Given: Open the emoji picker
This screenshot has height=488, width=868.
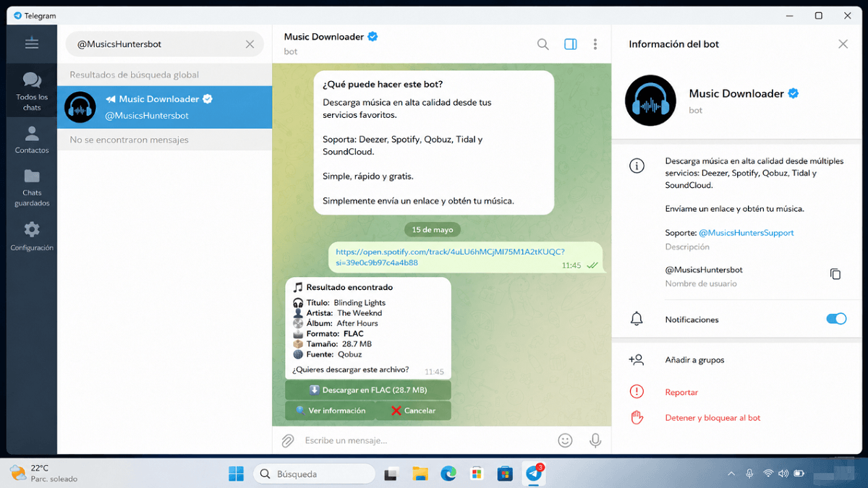Looking at the screenshot, I should click(x=566, y=440).
